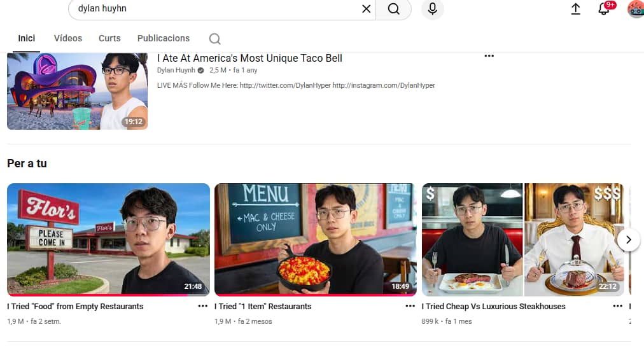Open the upload video icon
The height and width of the screenshot is (355, 644).
(x=576, y=9)
